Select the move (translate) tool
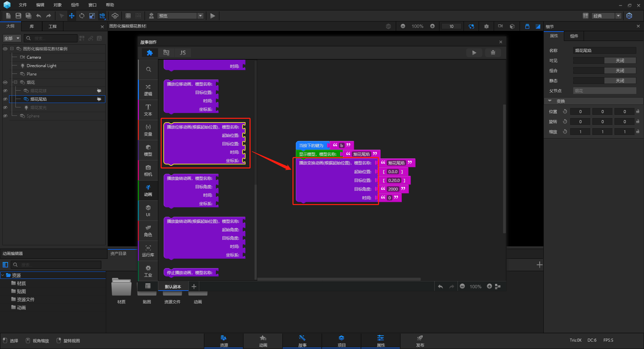 click(x=71, y=16)
